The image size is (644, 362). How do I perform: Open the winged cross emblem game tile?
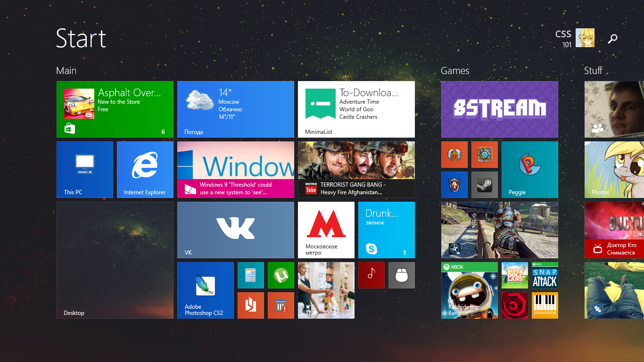[x=454, y=155]
